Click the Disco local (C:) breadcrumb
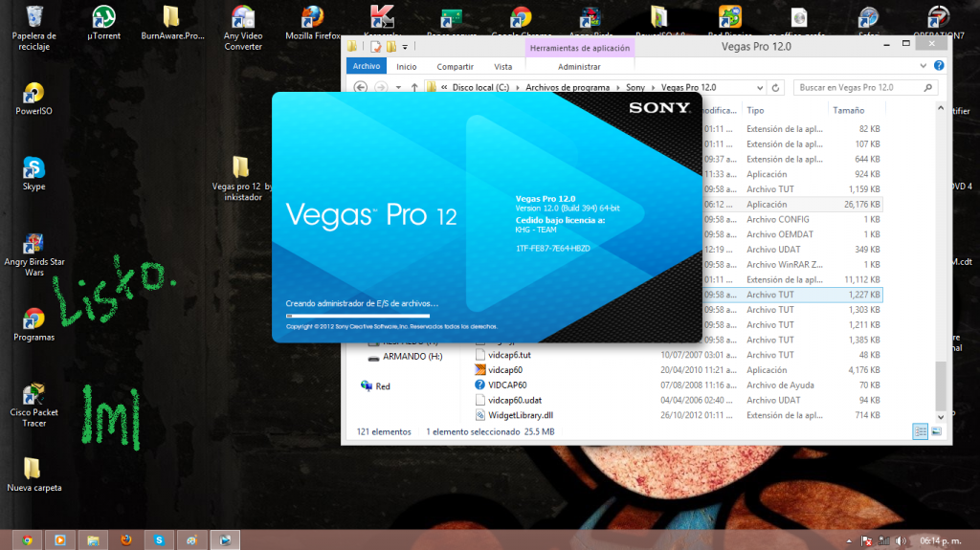 480,87
